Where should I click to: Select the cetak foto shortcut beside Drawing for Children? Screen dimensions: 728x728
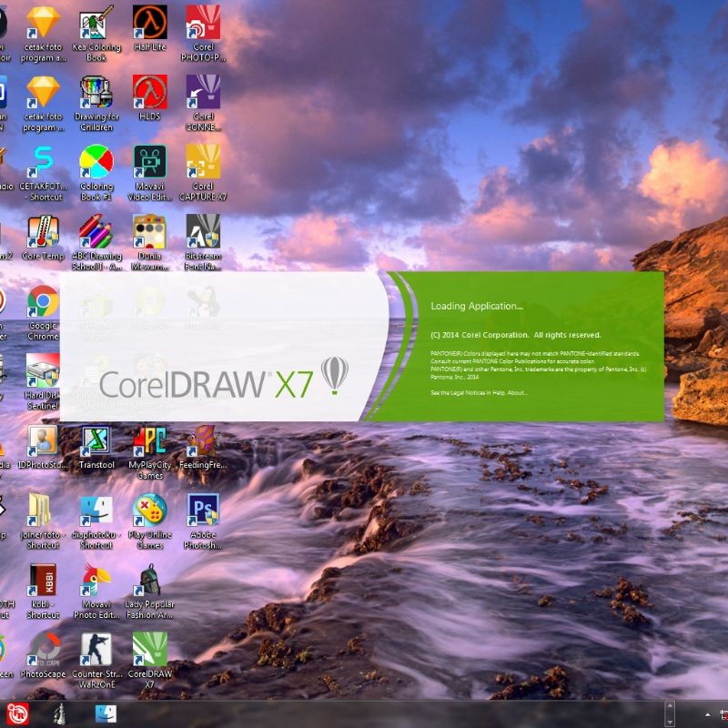tap(43, 103)
